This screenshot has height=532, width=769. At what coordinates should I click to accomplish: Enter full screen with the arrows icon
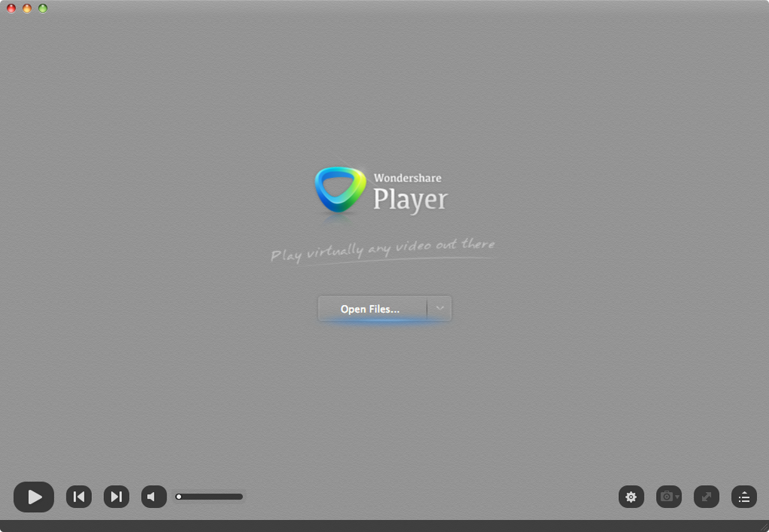pos(706,497)
